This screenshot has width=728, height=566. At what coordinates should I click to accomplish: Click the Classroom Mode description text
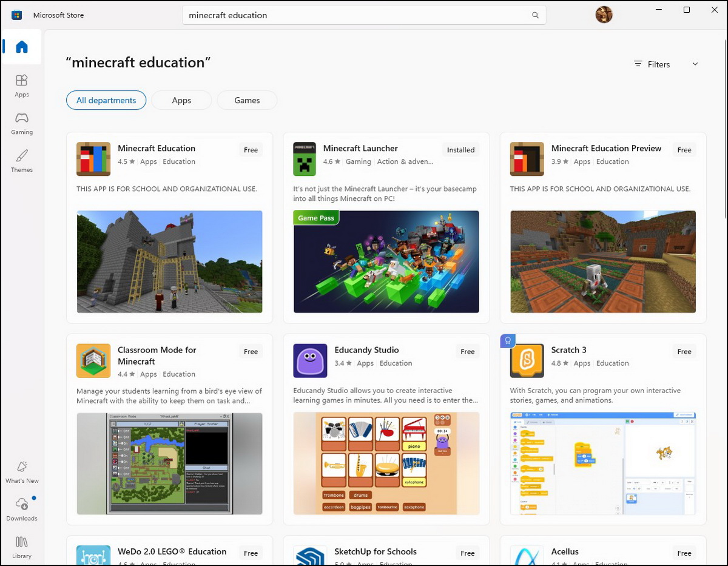coord(169,396)
